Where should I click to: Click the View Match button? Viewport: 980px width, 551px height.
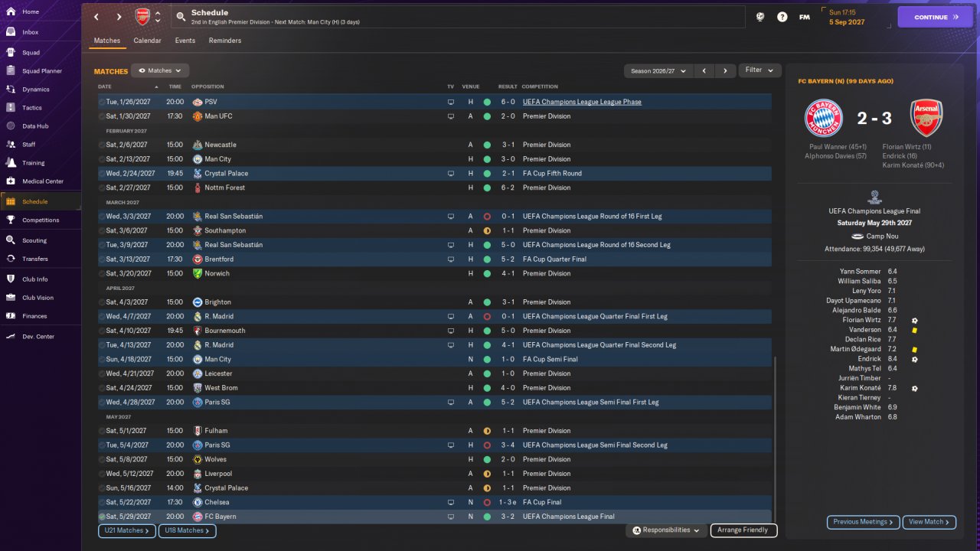coord(929,522)
